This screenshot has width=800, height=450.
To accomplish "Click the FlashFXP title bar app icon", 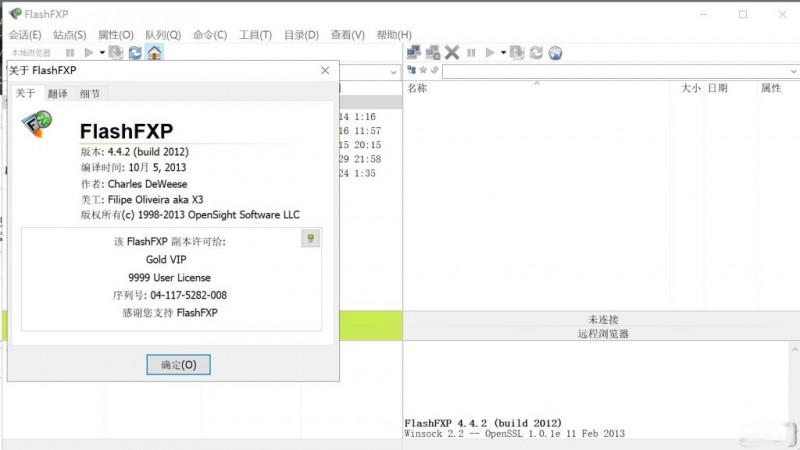I will tap(15, 14).
